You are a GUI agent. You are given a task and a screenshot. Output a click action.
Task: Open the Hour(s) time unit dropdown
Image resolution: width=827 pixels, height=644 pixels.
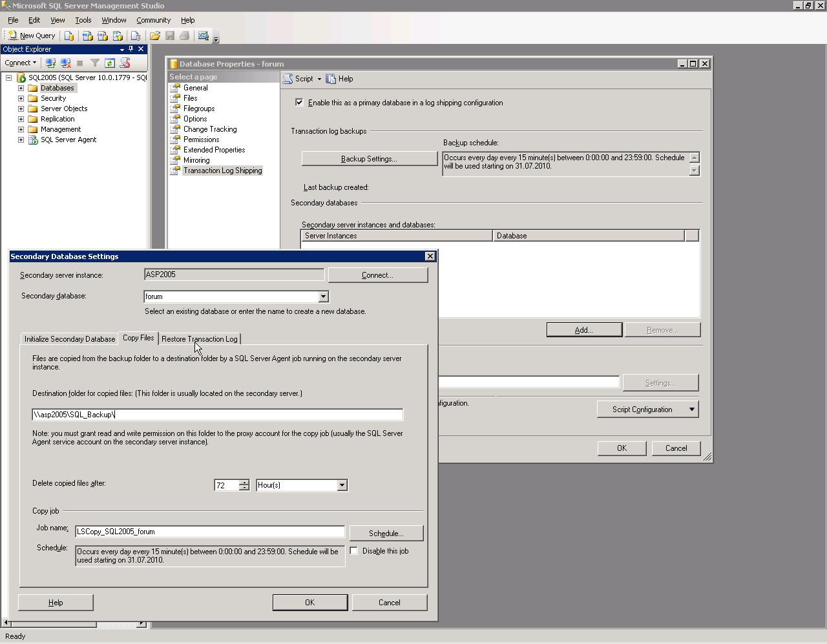click(342, 485)
